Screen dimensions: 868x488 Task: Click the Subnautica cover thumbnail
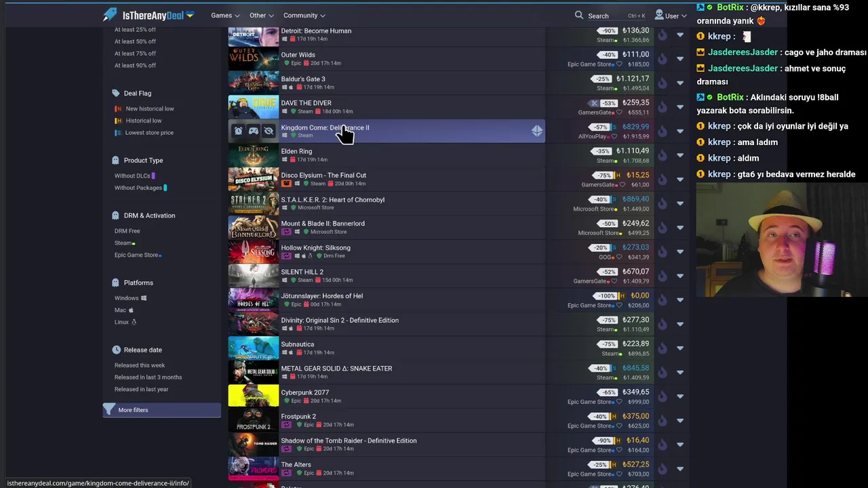click(253, 348)
